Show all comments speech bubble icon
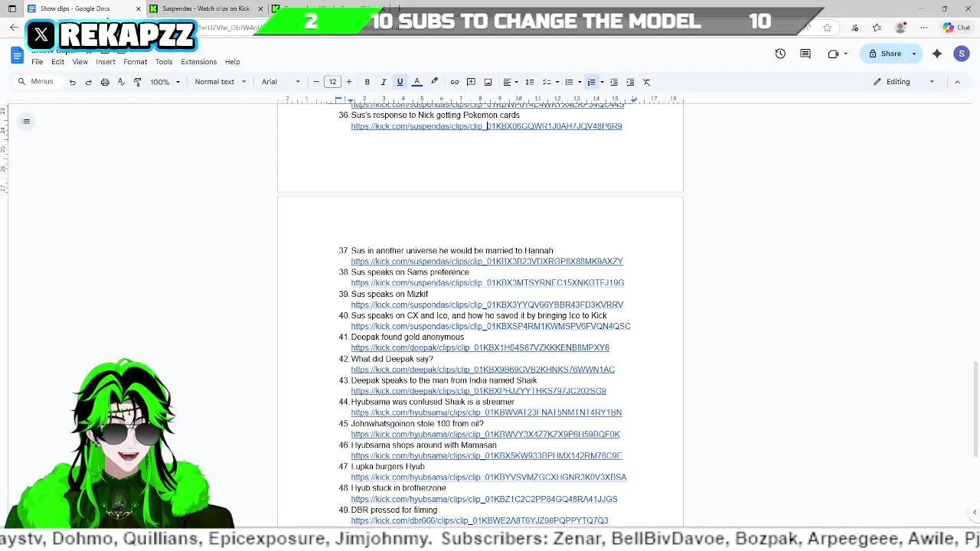Image resolution: width=980 pixels, height=551 pixels. 805,54
